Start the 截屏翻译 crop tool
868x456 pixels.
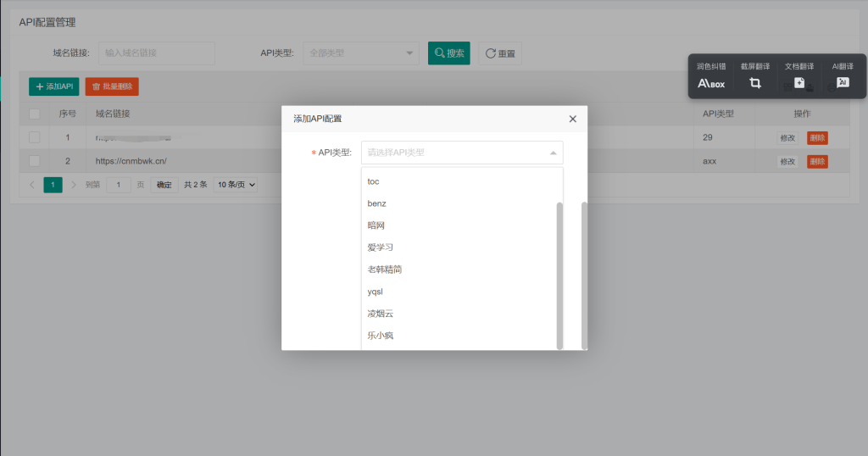click(755, 75)
